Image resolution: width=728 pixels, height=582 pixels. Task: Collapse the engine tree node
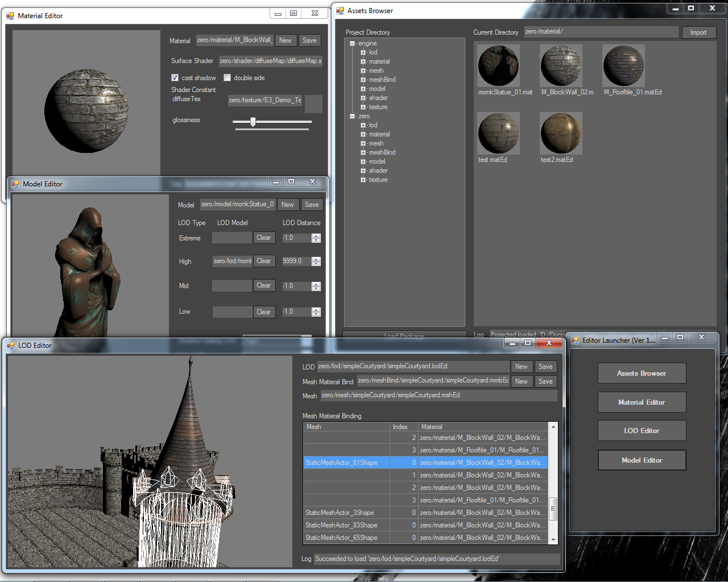(353, 44)
